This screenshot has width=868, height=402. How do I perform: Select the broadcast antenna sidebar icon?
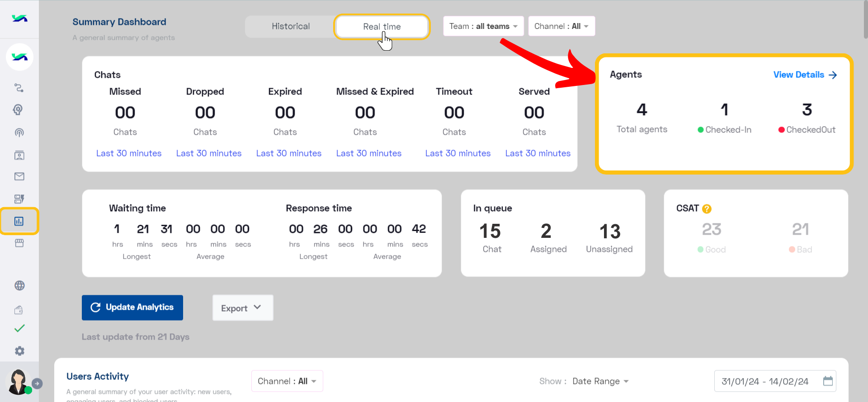[19, 132]
